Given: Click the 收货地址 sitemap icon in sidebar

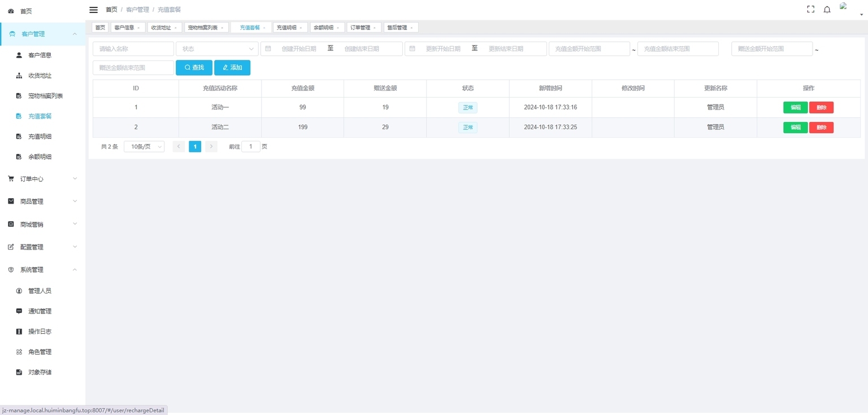Looking at the screenshot, I should click(19, 76).
